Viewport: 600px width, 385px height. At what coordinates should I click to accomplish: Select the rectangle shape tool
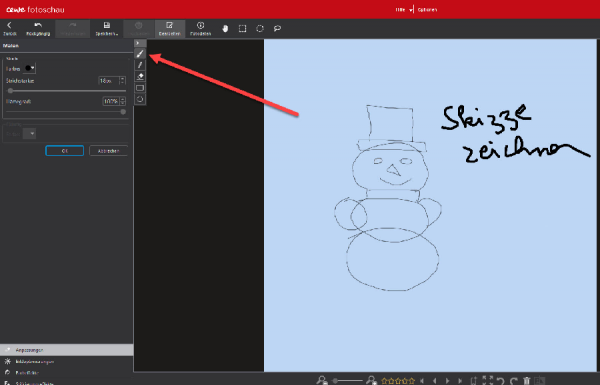(x=140, y=88)
